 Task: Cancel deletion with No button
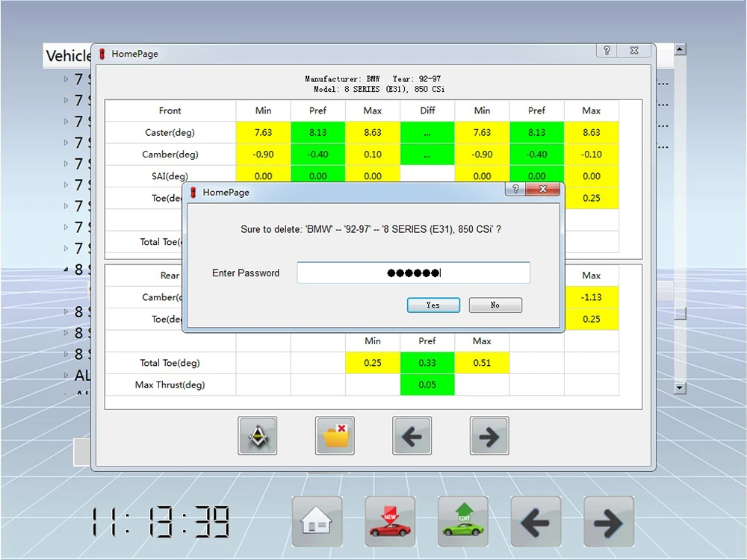[495, 305]
